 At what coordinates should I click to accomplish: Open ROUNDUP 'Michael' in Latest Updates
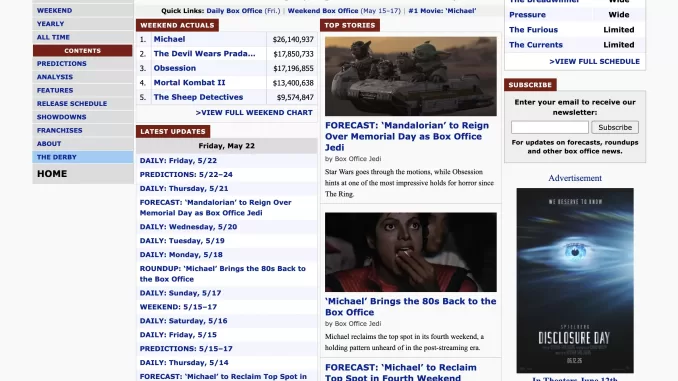[x=223, y=274]
